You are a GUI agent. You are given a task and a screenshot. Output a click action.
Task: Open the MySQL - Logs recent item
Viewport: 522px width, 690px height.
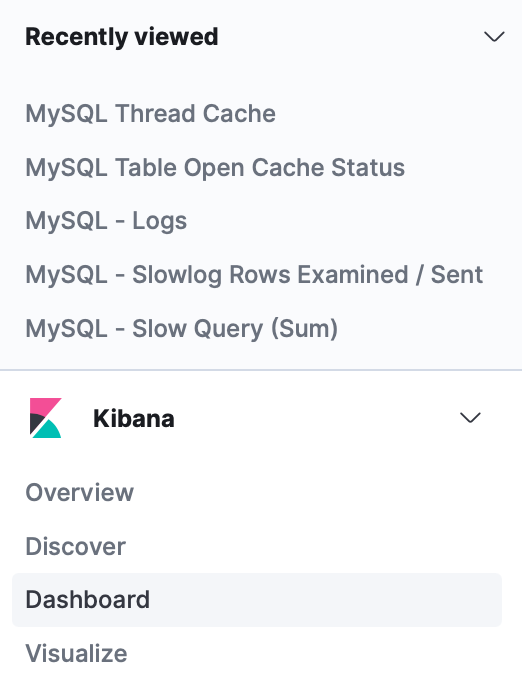point(106,221)
